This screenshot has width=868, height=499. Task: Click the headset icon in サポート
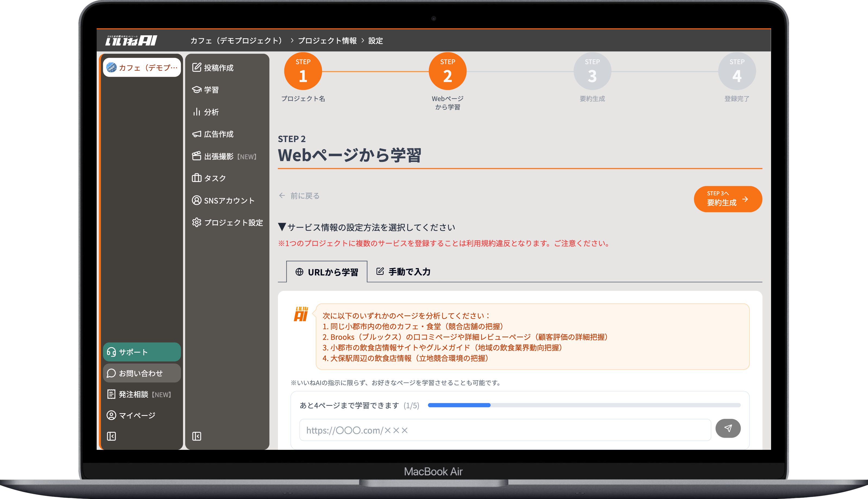111,352
